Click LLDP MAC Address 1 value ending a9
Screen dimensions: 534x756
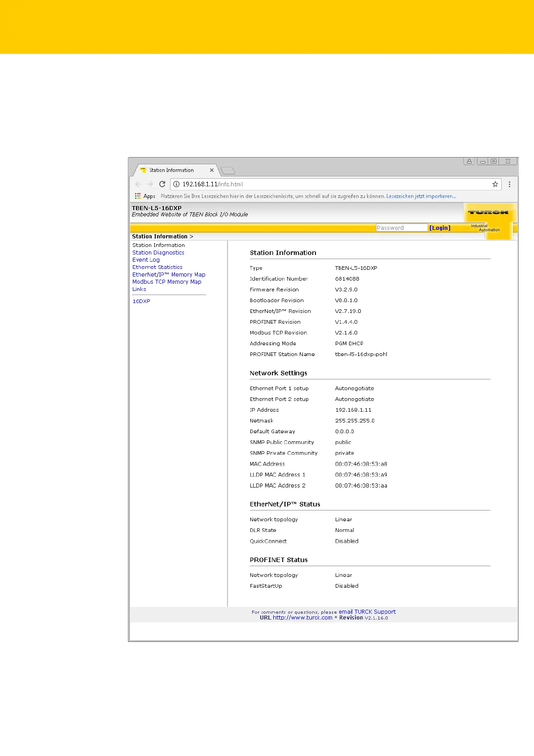[x=361, y=475]
